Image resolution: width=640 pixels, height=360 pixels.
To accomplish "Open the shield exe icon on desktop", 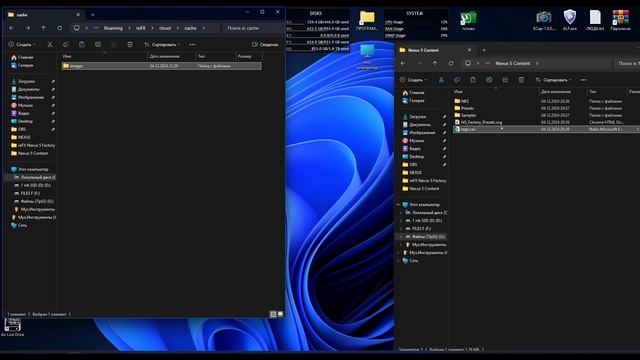I will pos(570,20).
